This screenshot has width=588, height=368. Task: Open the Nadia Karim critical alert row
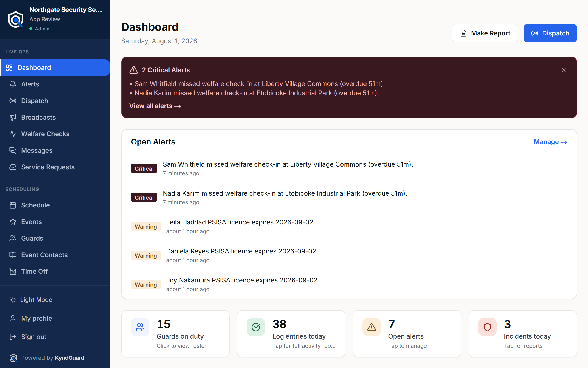(349, 197)
